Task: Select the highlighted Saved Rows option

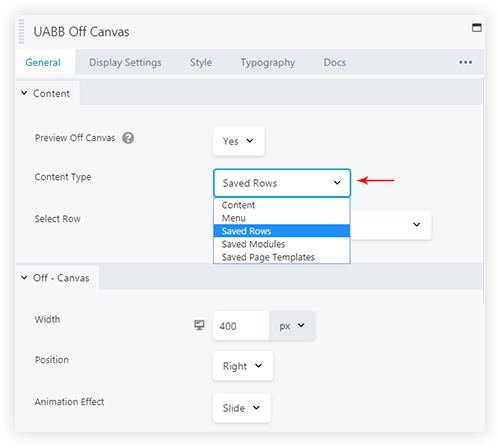Action: 282,231
